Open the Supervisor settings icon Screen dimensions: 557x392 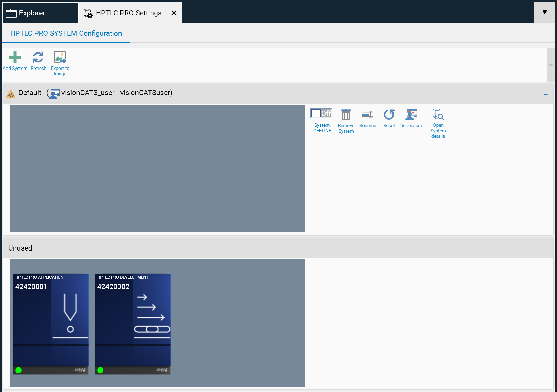tap(411, 115)
